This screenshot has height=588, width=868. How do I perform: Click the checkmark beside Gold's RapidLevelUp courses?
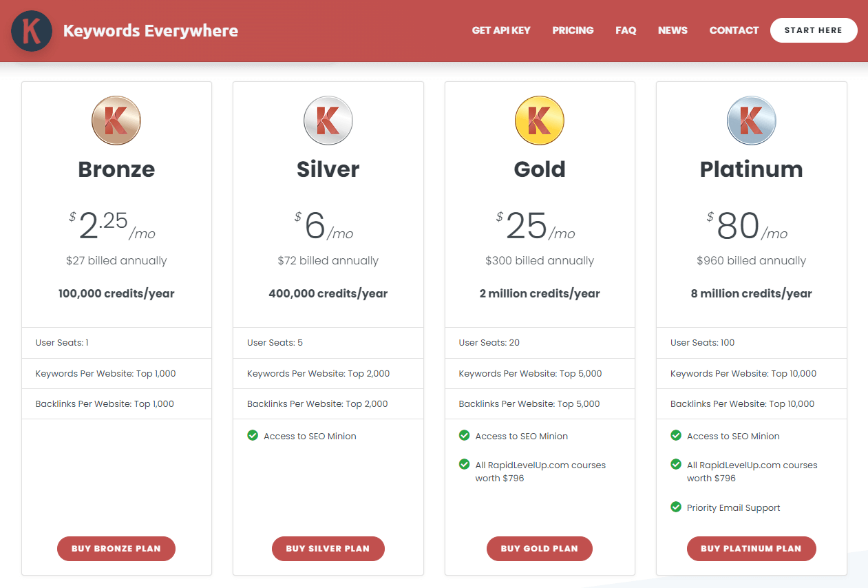click(x=464, y=464)
